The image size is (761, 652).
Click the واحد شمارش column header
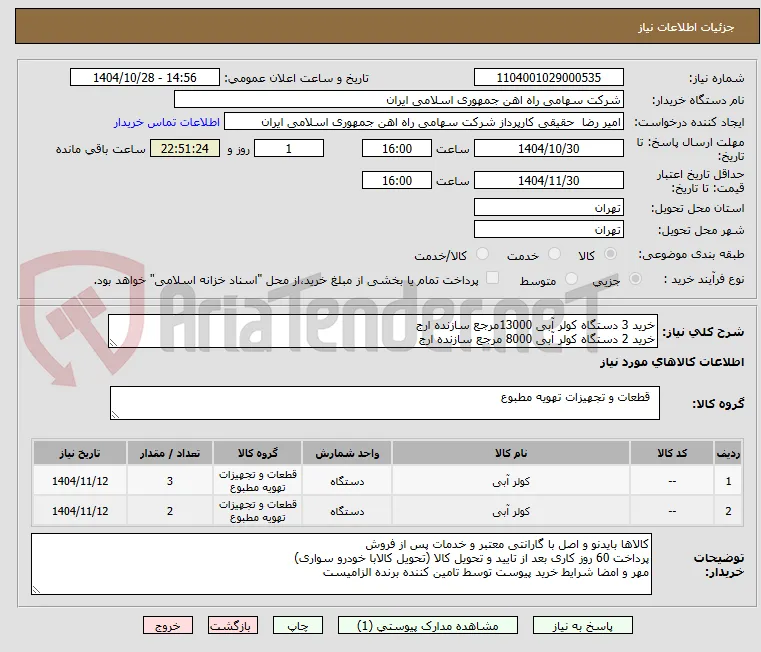coord(347,453)
